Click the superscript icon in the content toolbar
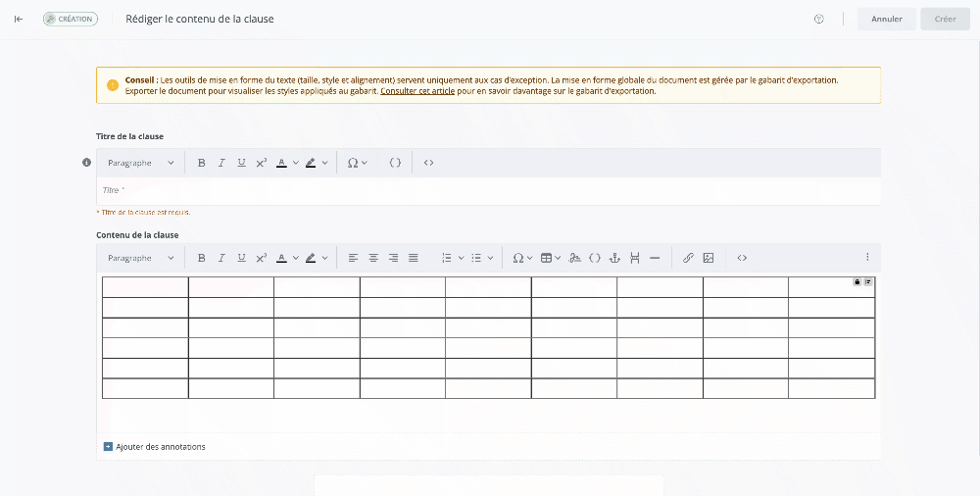Image resolution: width=980 pixels, height=496 pixels. 262,258
